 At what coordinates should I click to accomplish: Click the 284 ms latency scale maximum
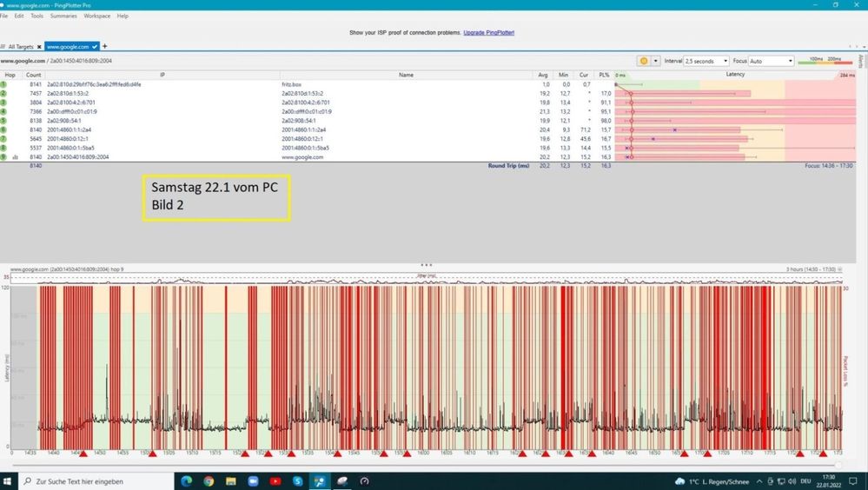coord(847,76)
